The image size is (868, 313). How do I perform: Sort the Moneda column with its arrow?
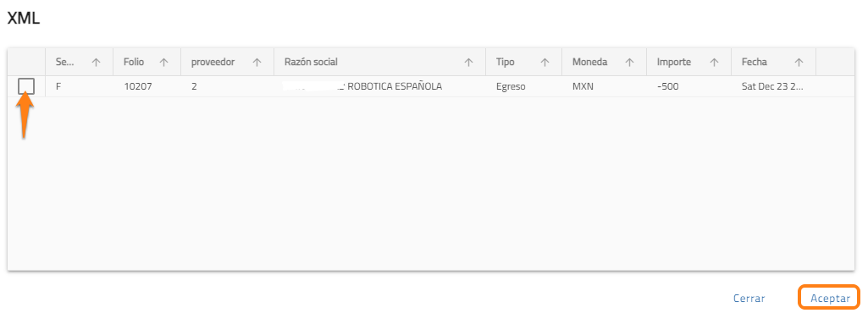click(629, 63)
